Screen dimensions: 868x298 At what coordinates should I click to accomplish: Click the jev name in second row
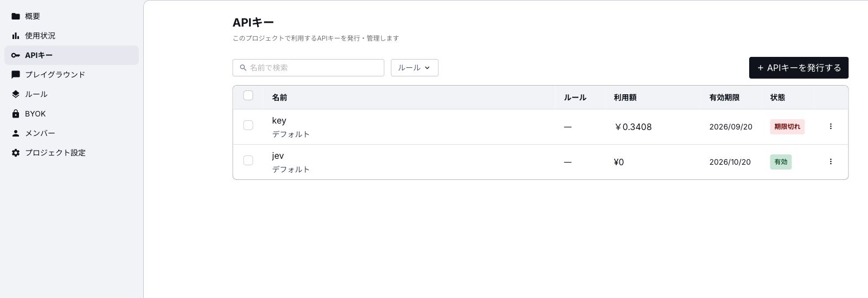278,156
